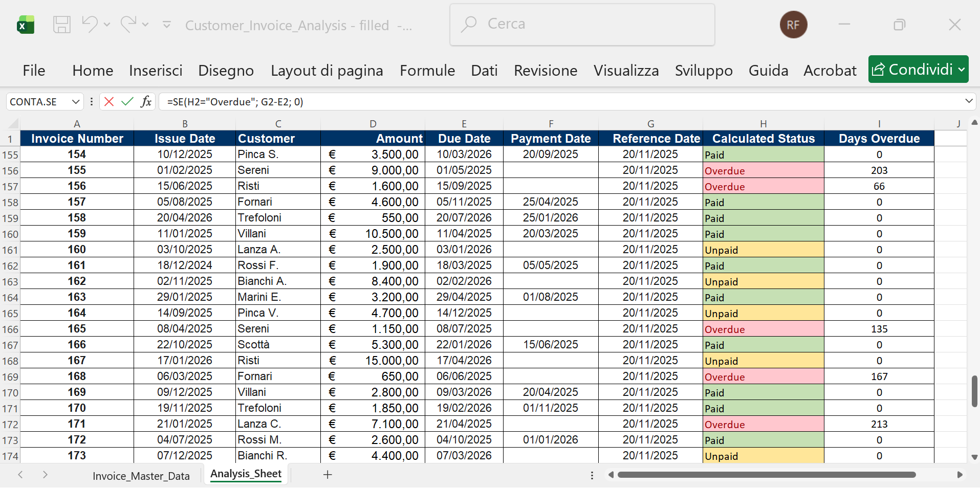The width and height of the screenshot is (980, 488).
Task: Switch to the Formule ribbon tab
Action: click(427, 71)
